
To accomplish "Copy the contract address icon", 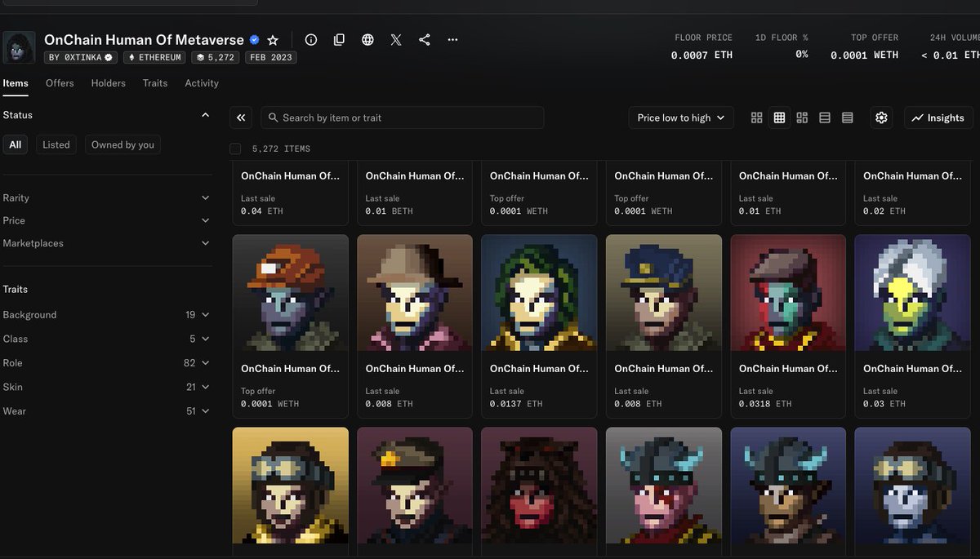I will point(339,40).
